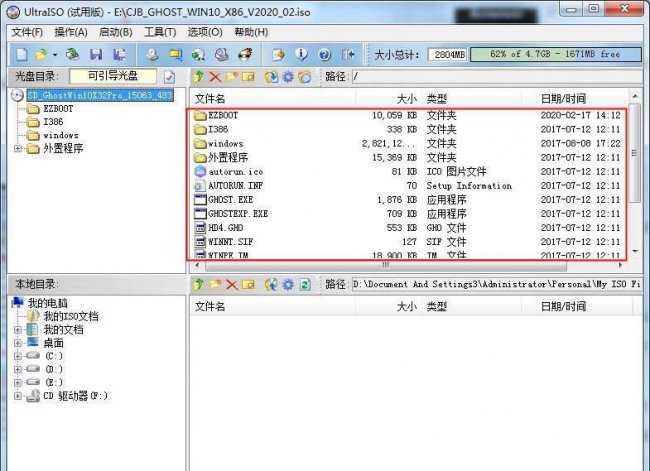Screen dimensions: 650x471
Task: Click the Add files toolbar icon
Action: pos(278,54)
